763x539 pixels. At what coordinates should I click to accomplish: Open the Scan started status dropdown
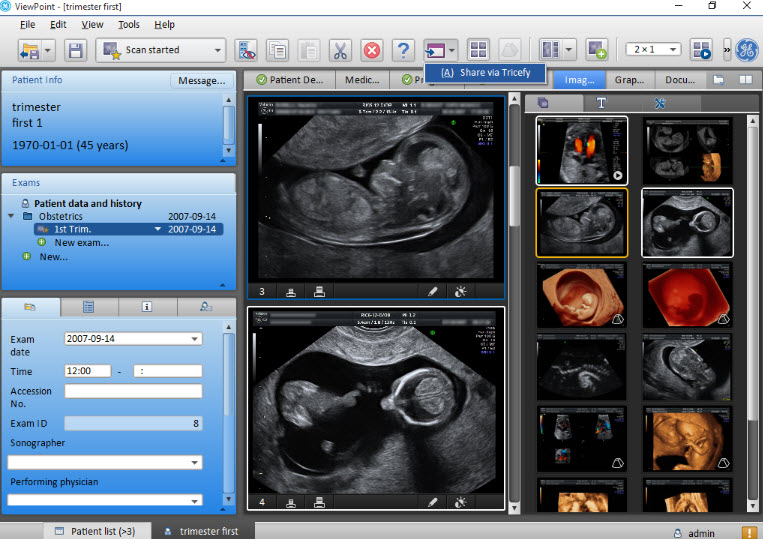pyautogui.click(x=218, y=50)
